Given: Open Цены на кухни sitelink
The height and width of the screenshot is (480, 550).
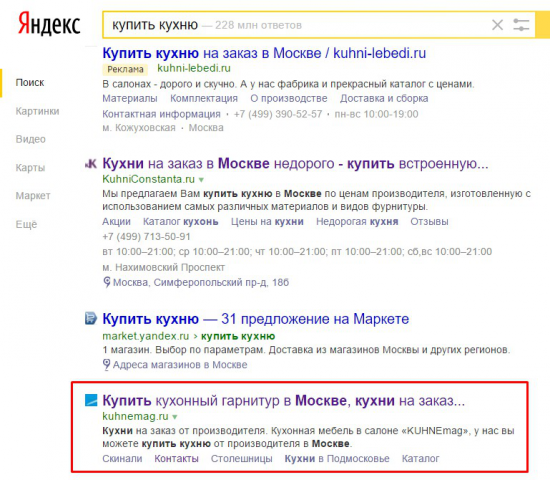Looking at the screenshot, I should click(x=267, y=222).
